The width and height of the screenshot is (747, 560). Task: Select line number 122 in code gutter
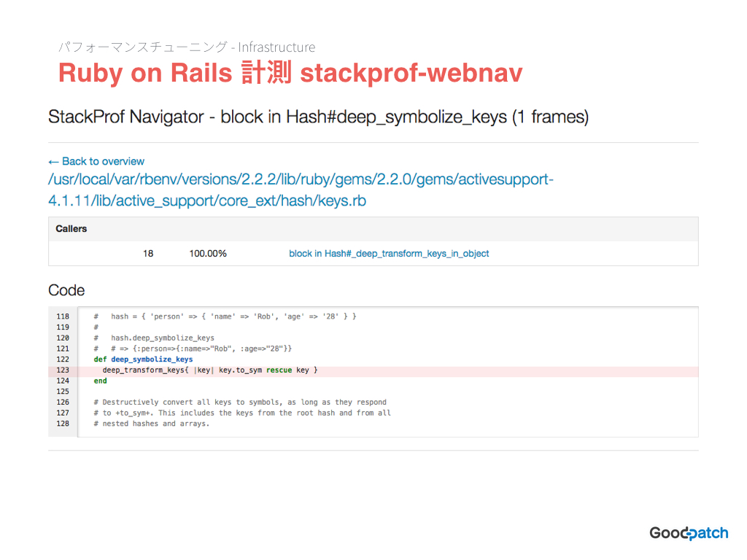(63, 359)
